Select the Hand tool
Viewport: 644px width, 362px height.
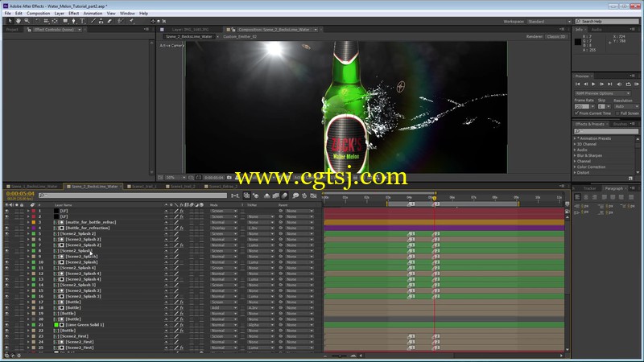(x=18, y=21)
